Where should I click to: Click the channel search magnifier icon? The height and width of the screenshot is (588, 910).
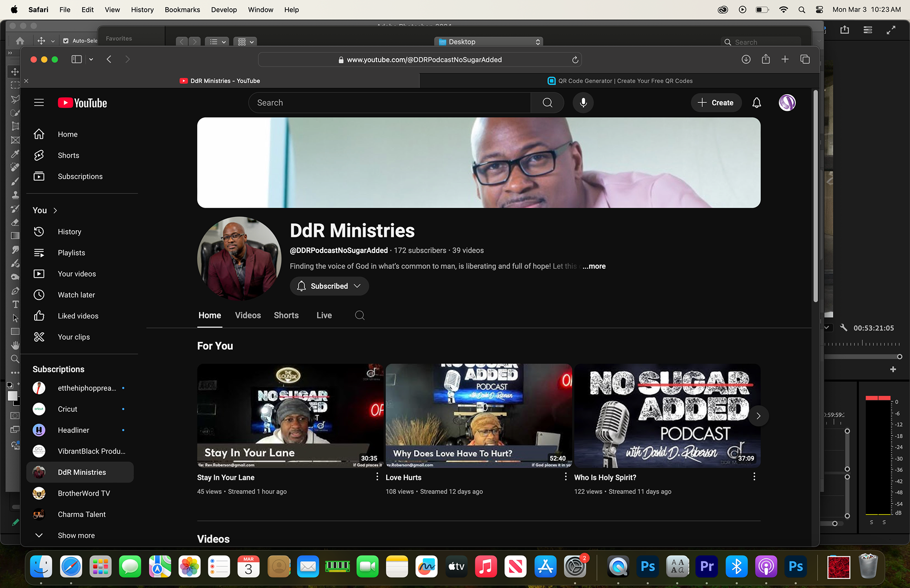click(360, 315)
